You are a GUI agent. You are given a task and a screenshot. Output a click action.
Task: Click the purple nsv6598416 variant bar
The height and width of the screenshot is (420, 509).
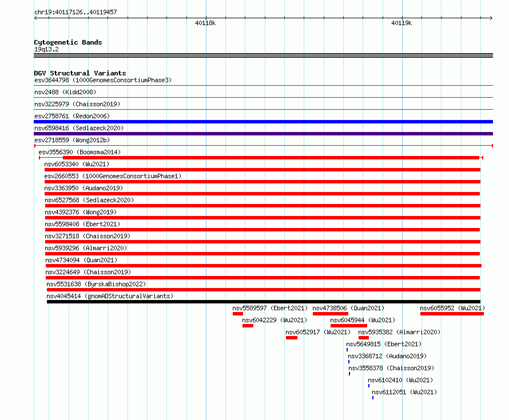[263, 134]
